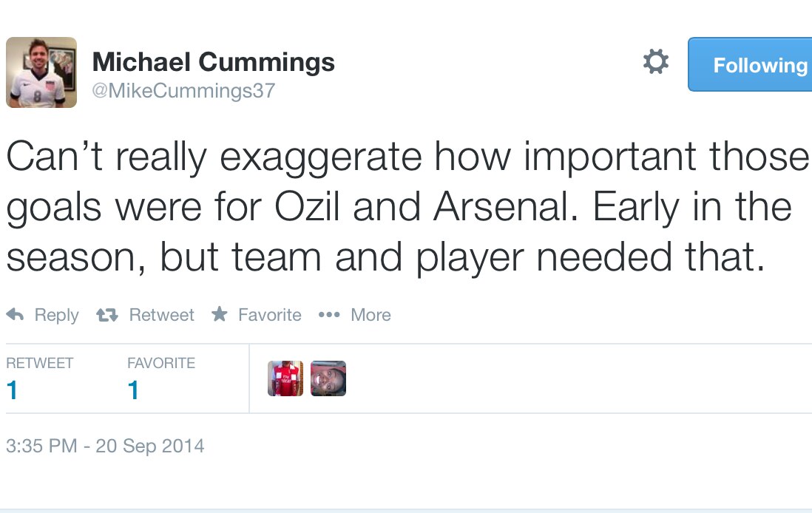View the favorite count number

pyautogui.click(x=133, y=390)
